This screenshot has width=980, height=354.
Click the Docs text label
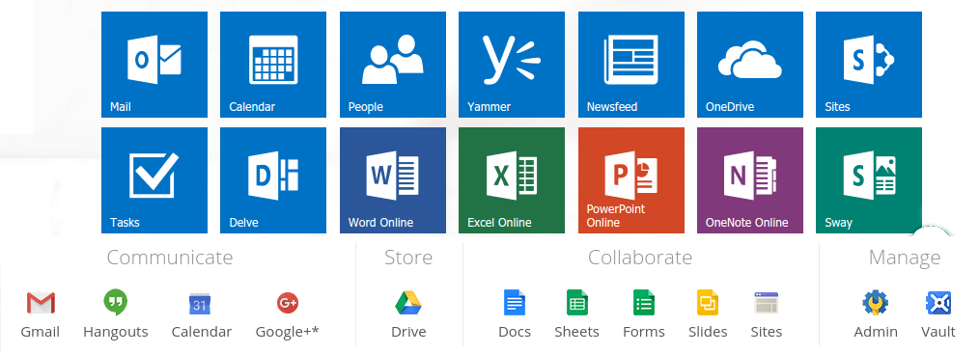(x=515, y=332)
